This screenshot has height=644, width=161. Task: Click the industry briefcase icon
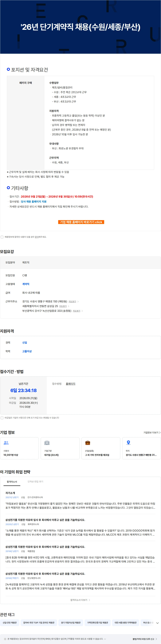click(x=88, y=443)
